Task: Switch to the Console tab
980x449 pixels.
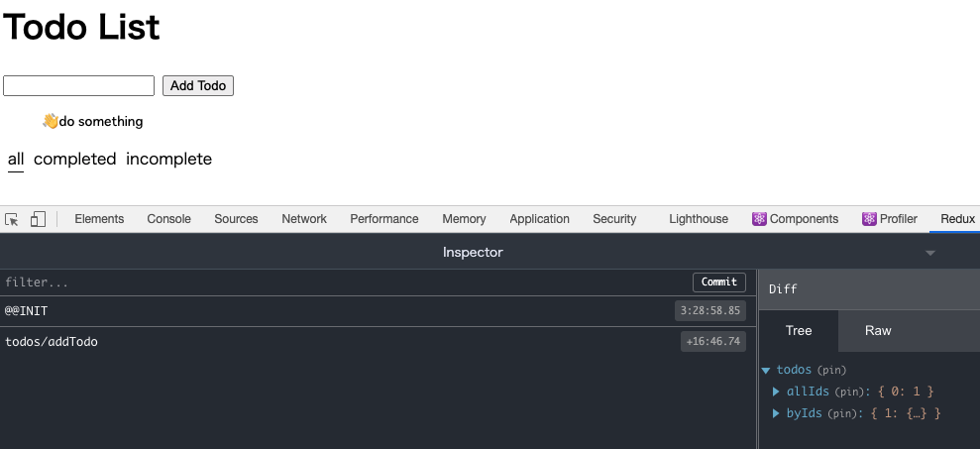Action: [168, 219]
